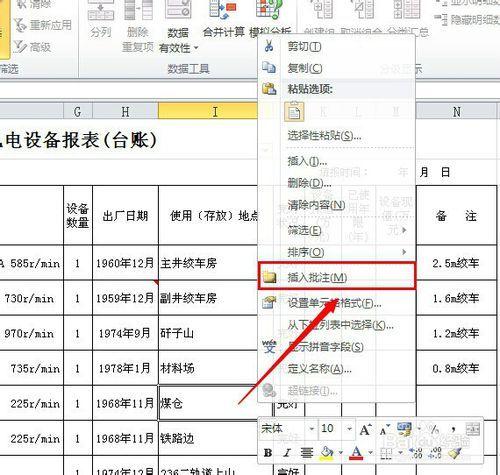Expand the Sort (排序) submenu
The width and height of the screenshot is (500, 475).
click(337, 252)
